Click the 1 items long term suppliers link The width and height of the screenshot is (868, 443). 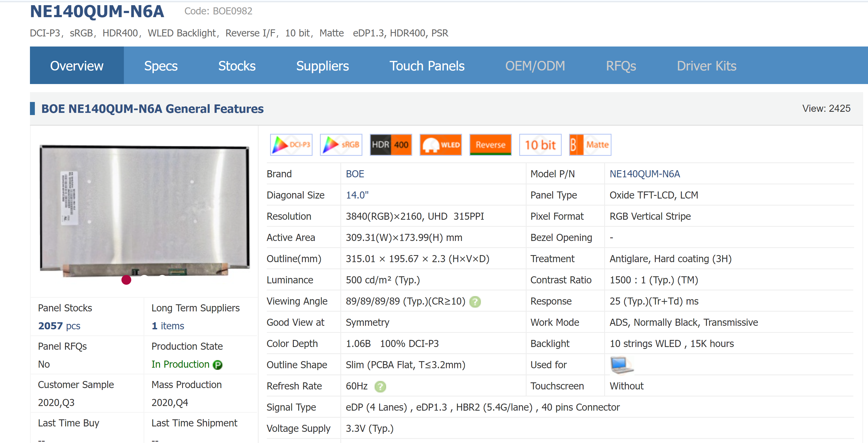point(167,326)
